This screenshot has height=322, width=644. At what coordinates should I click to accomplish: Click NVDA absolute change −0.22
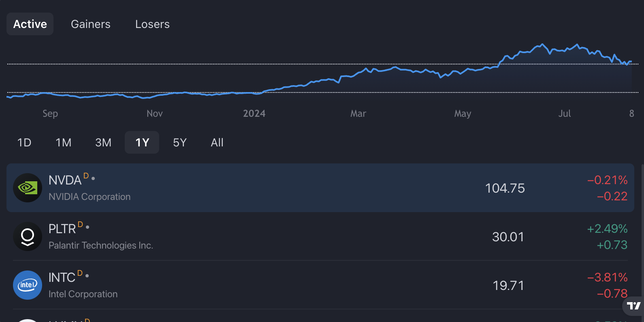[612, 196]
